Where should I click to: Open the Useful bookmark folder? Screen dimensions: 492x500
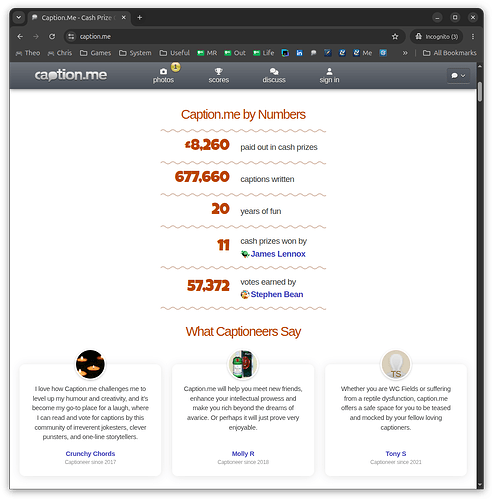pyautogui.click(x=174, y=53)
